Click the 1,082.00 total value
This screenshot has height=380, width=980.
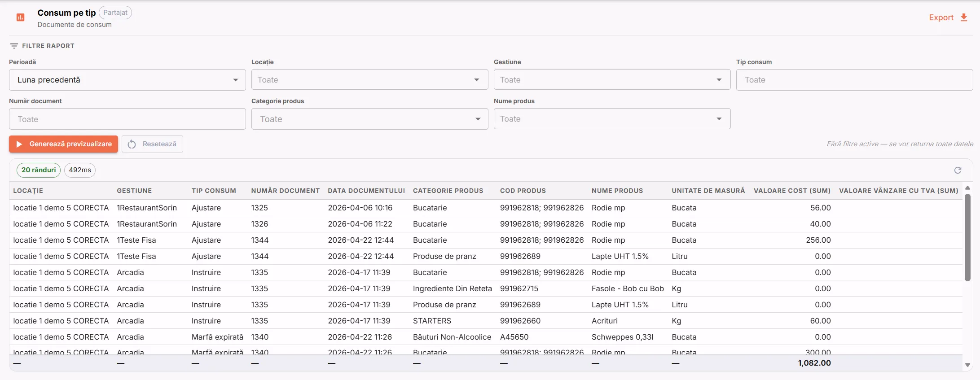tap(814, 363)
